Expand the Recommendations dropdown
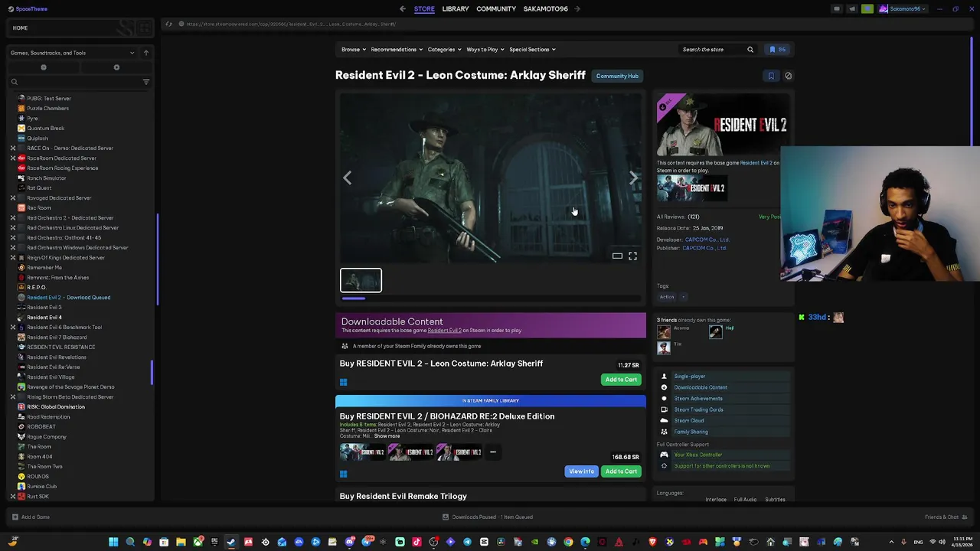980x551 pixels. [x=397, y=50]
